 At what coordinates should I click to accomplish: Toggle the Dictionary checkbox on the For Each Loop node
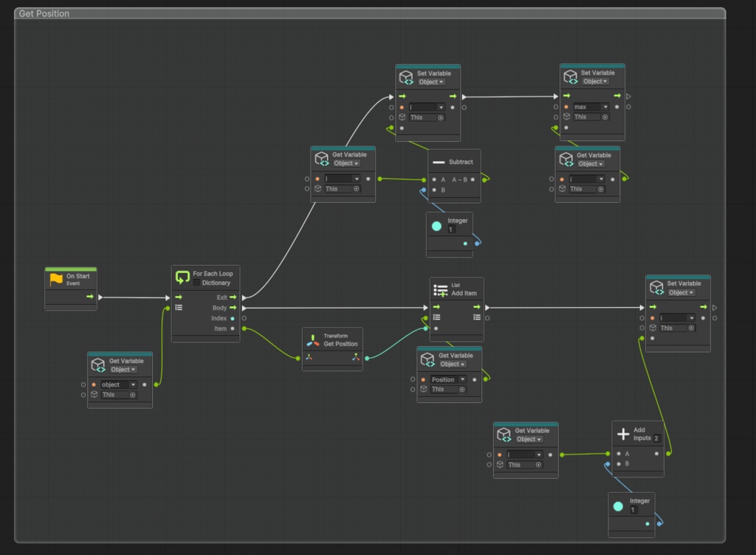coord(196,282)
